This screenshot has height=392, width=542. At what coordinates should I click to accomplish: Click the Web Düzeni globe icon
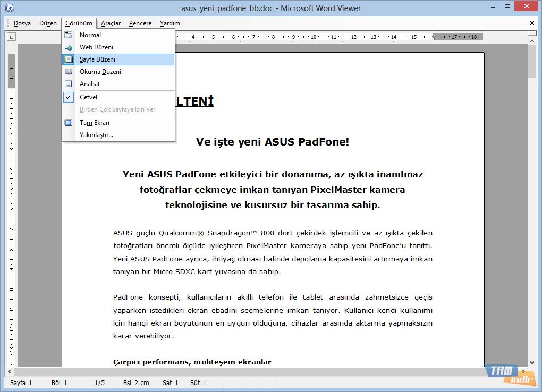69,47
